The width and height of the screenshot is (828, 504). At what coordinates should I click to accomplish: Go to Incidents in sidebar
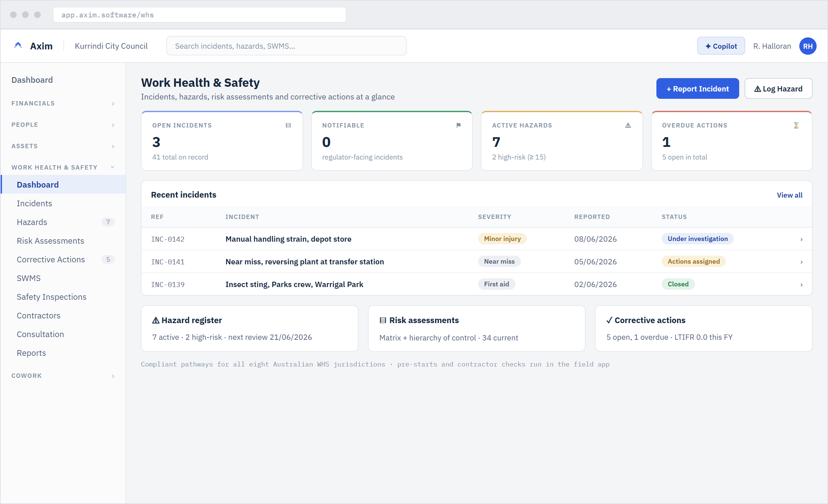tap(63, 203)
